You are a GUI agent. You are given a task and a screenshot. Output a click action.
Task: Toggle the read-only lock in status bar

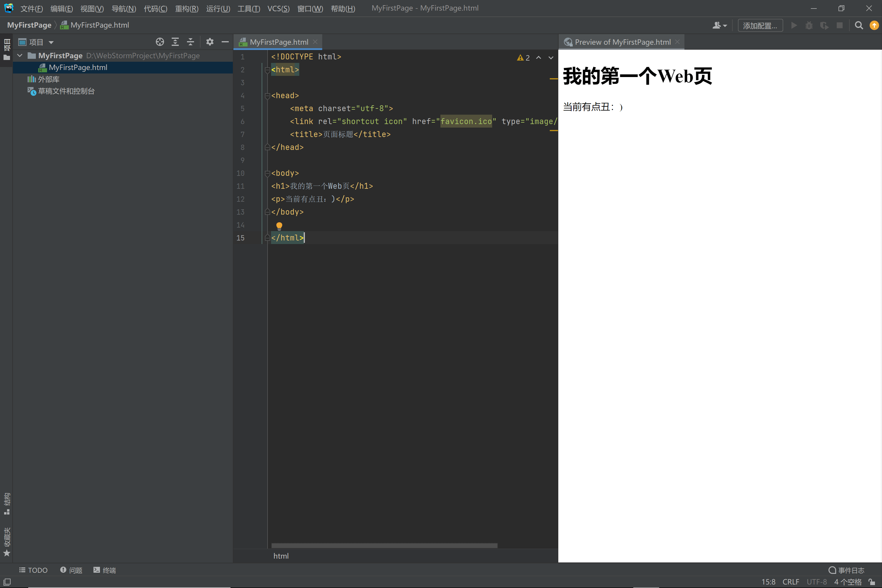871,582
